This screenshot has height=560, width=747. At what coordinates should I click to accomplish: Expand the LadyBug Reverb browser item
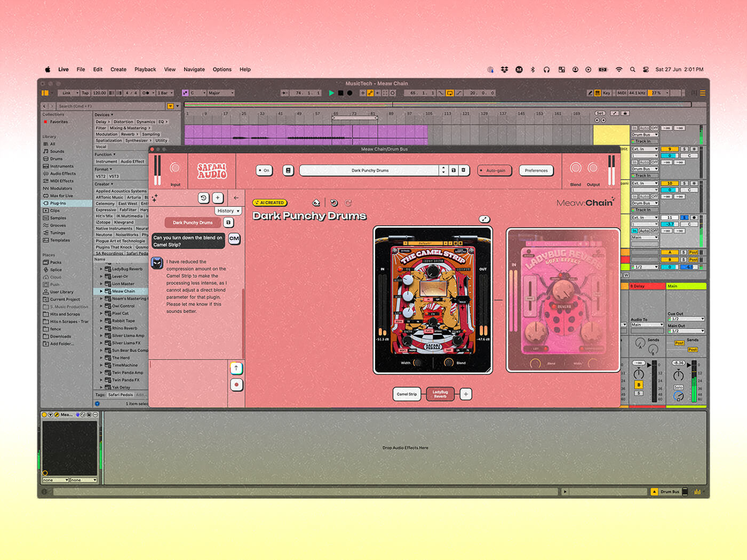click(x=101, y=269)
